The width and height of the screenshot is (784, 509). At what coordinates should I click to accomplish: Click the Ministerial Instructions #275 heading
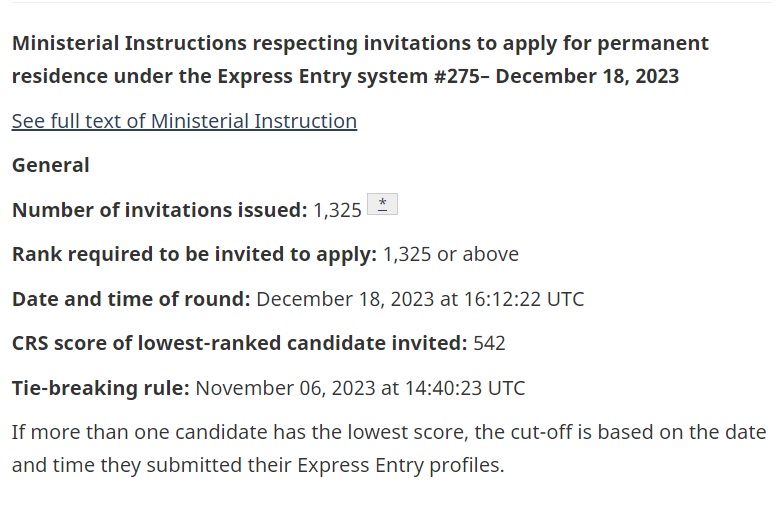[360, 60]
